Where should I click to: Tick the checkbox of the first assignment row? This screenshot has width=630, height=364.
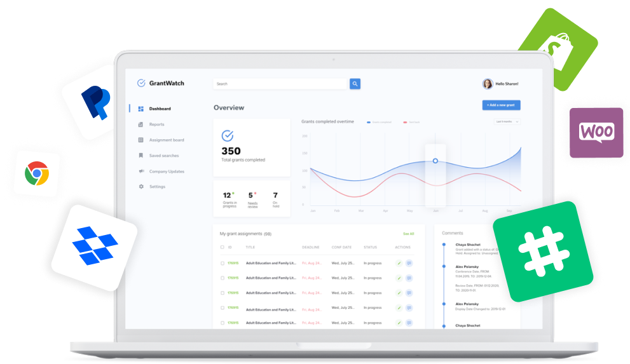223,263
